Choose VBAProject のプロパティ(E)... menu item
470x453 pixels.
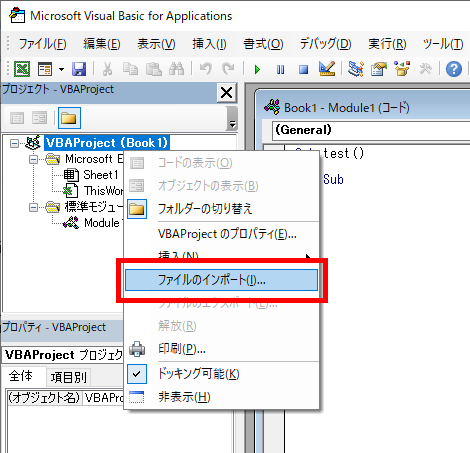pyautogui.click(x=221, y=234)
